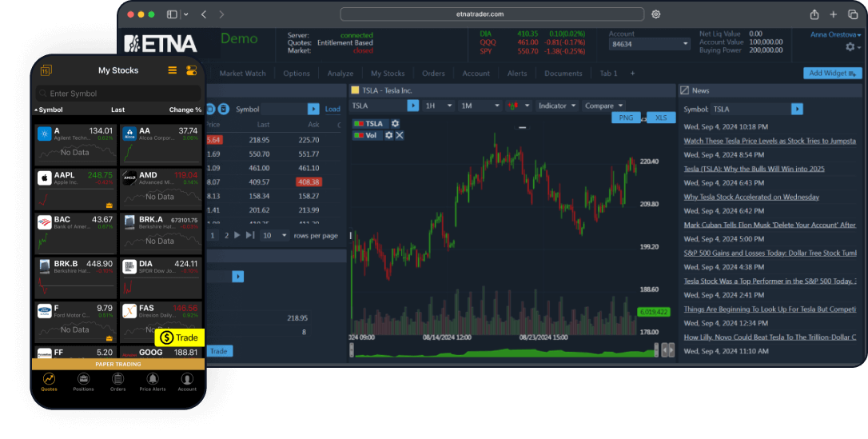Open the AAPL Apple Inc. stock card

pyautogui.click(x=76, y=189)
